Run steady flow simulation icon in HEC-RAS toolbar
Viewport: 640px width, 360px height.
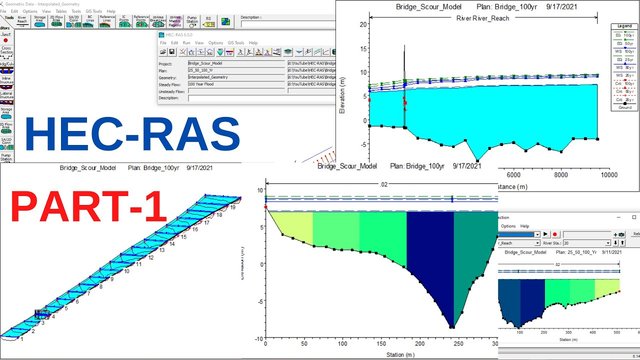click(x=240, y=52)
